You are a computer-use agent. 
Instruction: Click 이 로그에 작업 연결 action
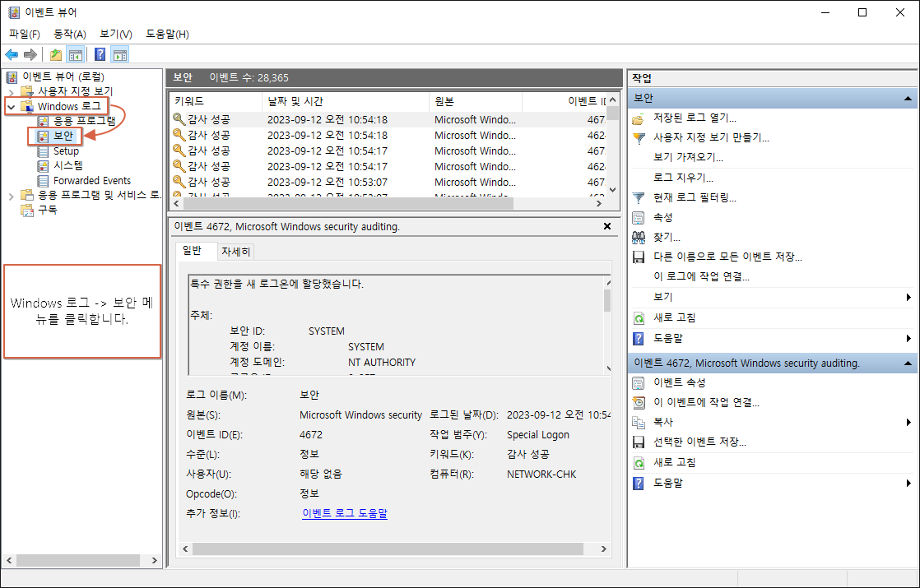[x=701, y=276]
